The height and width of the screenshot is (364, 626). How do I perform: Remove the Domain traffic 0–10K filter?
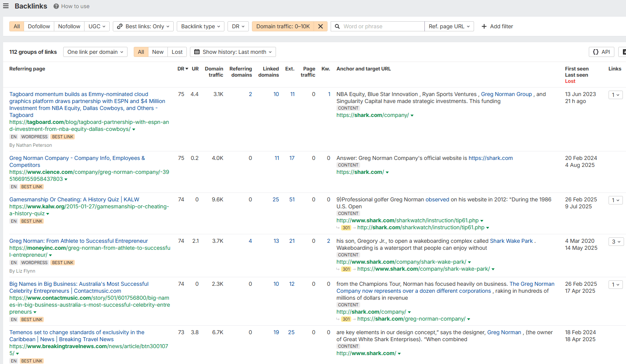[321, 26]
